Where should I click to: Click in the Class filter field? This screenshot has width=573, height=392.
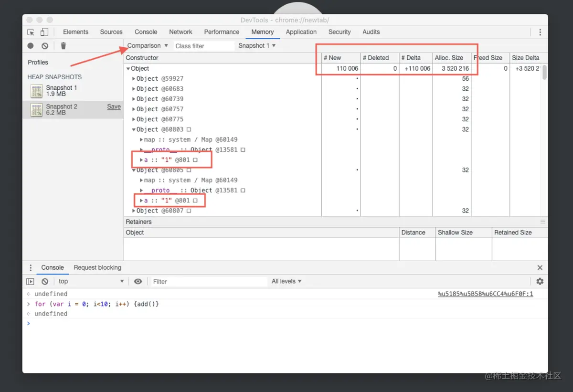pos(203,46)
